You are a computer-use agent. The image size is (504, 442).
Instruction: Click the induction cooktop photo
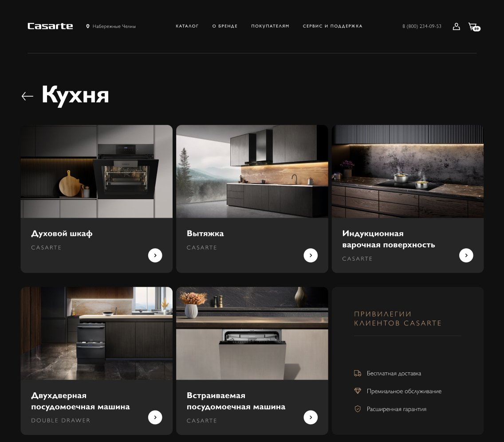pyautogui.click(x=408, y=172)
